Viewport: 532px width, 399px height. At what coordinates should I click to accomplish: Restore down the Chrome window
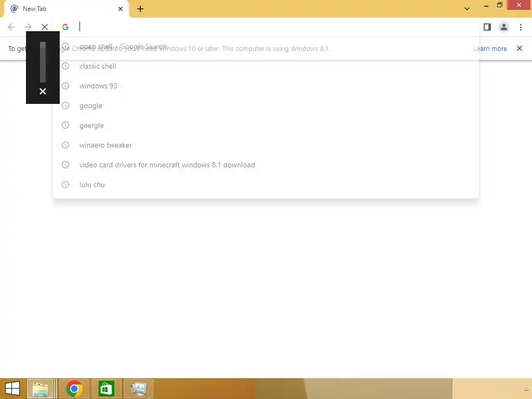tap(499, 5)
